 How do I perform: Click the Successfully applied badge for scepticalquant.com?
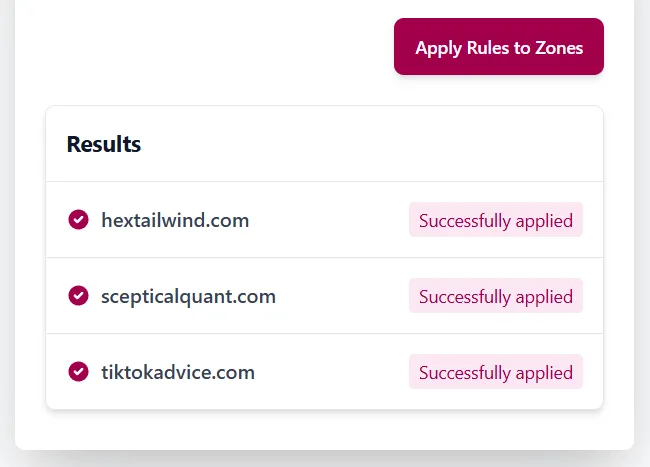(x=495, y=296)
